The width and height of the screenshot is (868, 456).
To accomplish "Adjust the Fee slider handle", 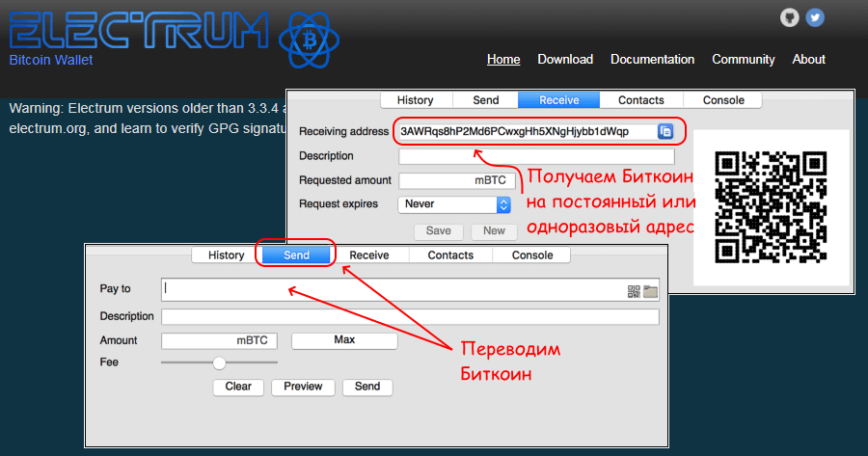I will pyautogui.click(x=219, y=362).
